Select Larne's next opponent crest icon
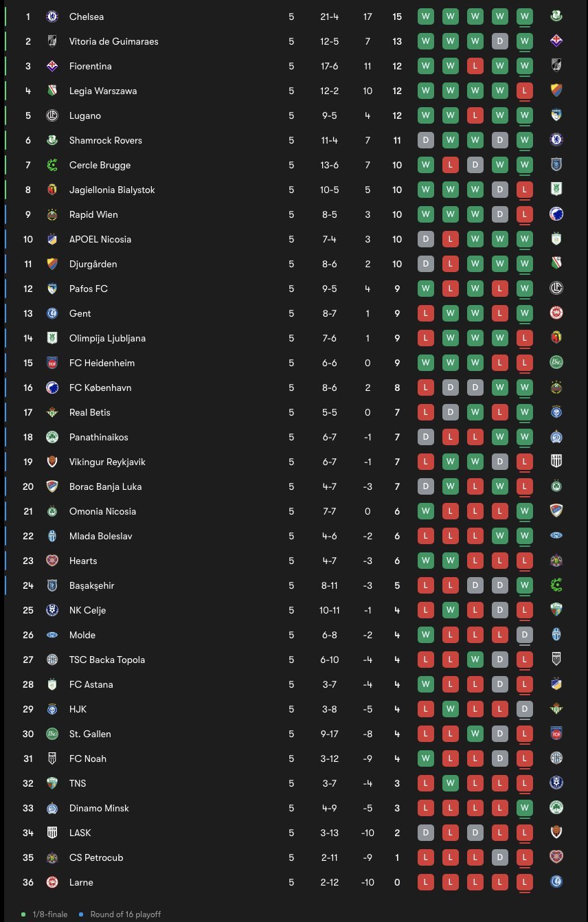Image resolution: width=588 pixels, height=922 pixels. pyautogui.click(x=556, y=882)
